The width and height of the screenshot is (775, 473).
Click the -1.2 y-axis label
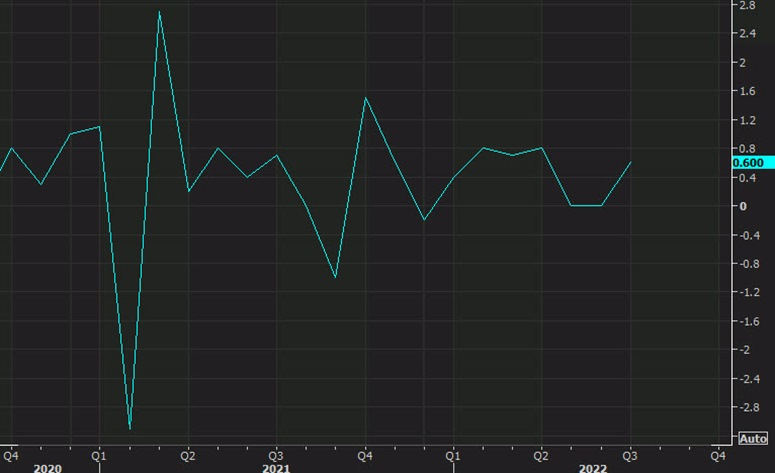click(748, 293)
